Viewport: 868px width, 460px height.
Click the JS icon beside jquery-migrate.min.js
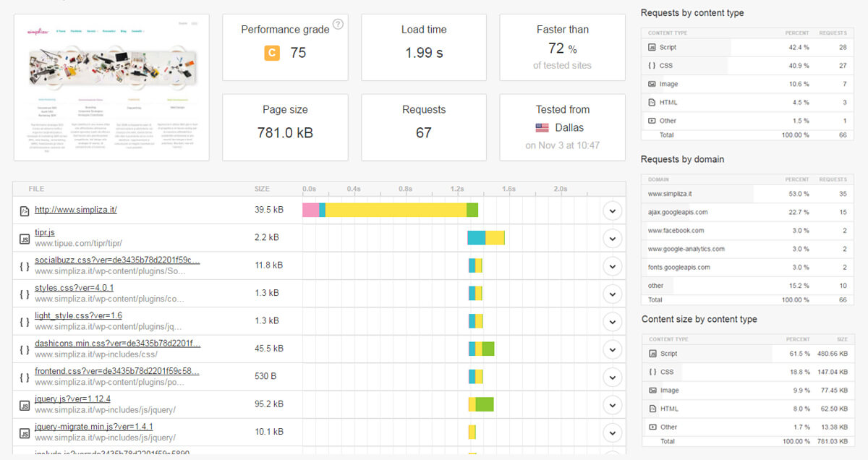tap(24, 432)
